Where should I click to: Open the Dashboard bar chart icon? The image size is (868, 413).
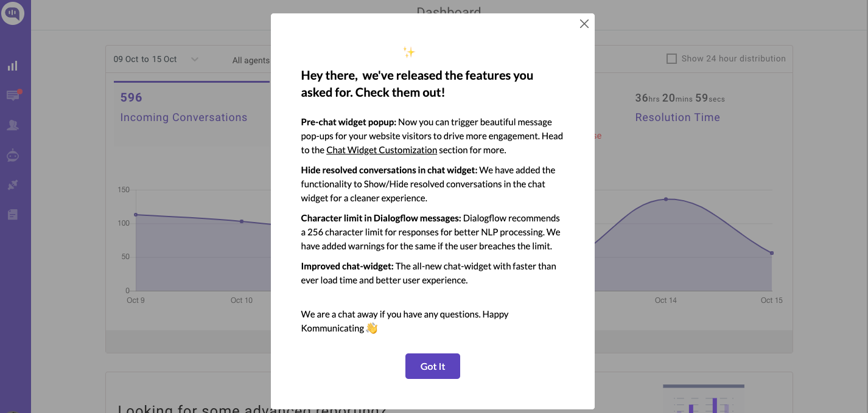pyautogui.click(x=13, y=66)
